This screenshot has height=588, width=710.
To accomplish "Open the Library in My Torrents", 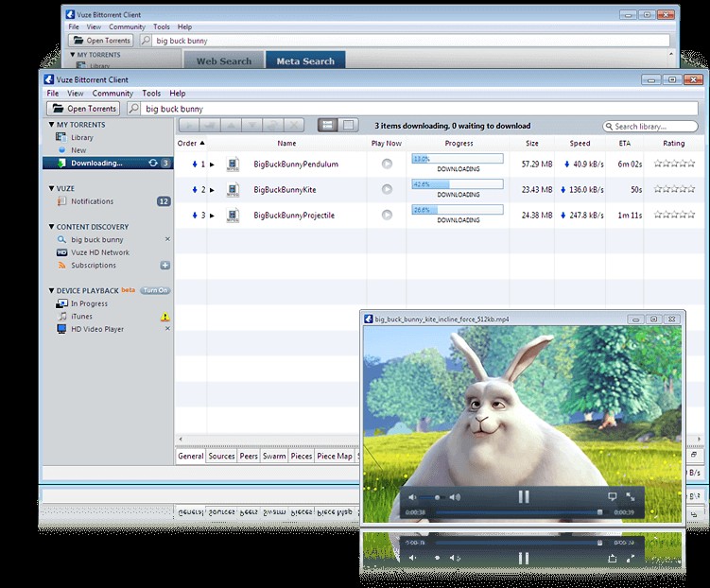I will (82, 138).
